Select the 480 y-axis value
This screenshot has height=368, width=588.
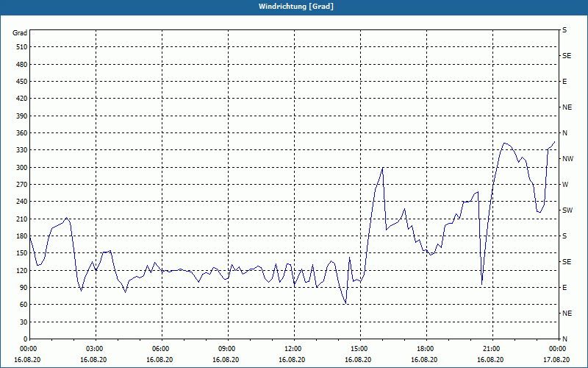point(22,65)
